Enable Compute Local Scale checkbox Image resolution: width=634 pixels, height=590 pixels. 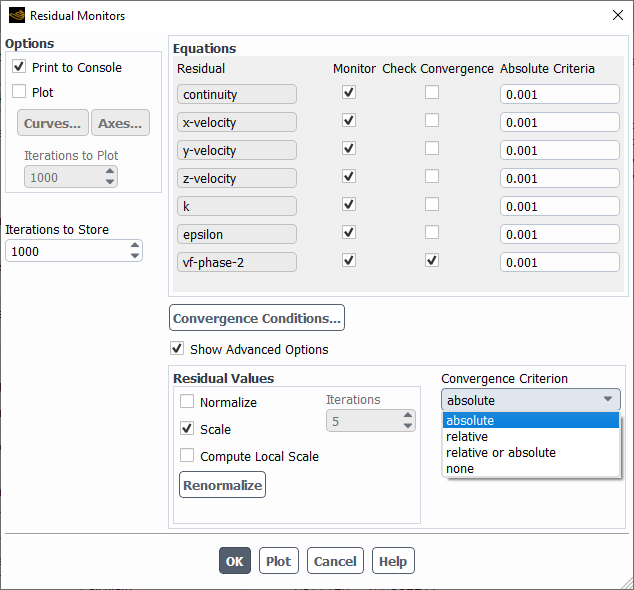pos(187,456)
